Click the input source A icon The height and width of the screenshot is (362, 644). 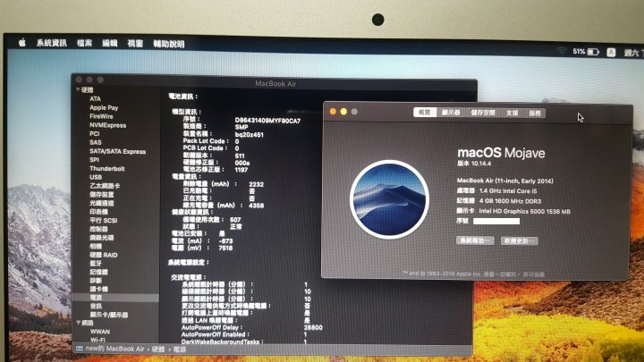[x=611, y=53]
